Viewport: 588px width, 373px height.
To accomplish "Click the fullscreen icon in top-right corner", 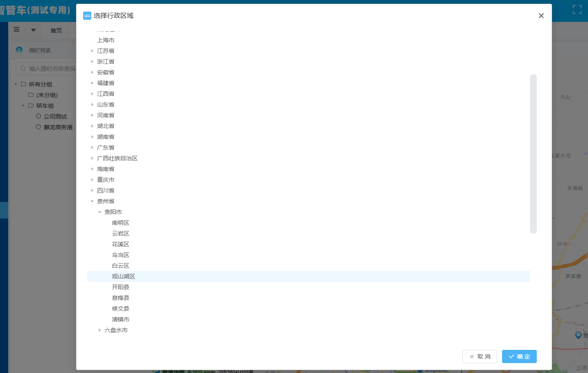I will point(577,10).
